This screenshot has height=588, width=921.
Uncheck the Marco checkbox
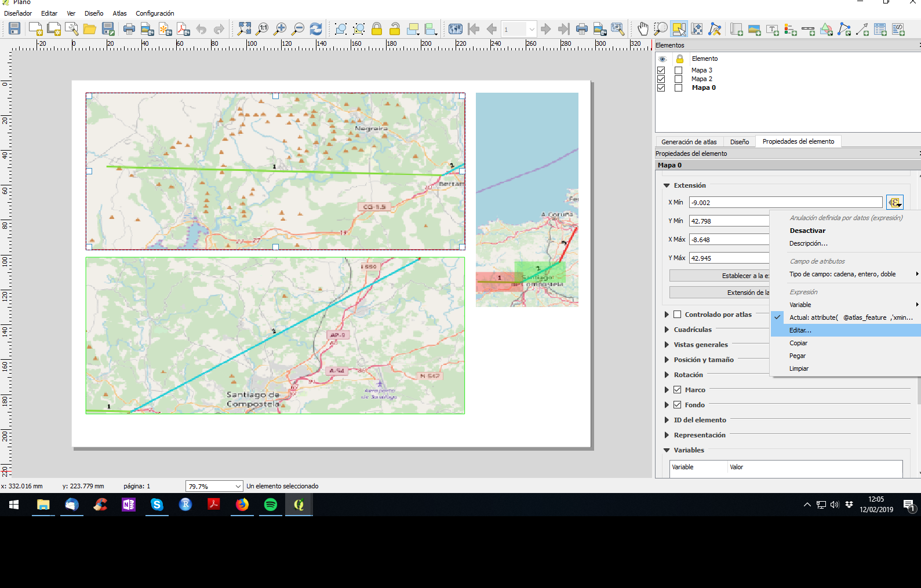[677, 390]
